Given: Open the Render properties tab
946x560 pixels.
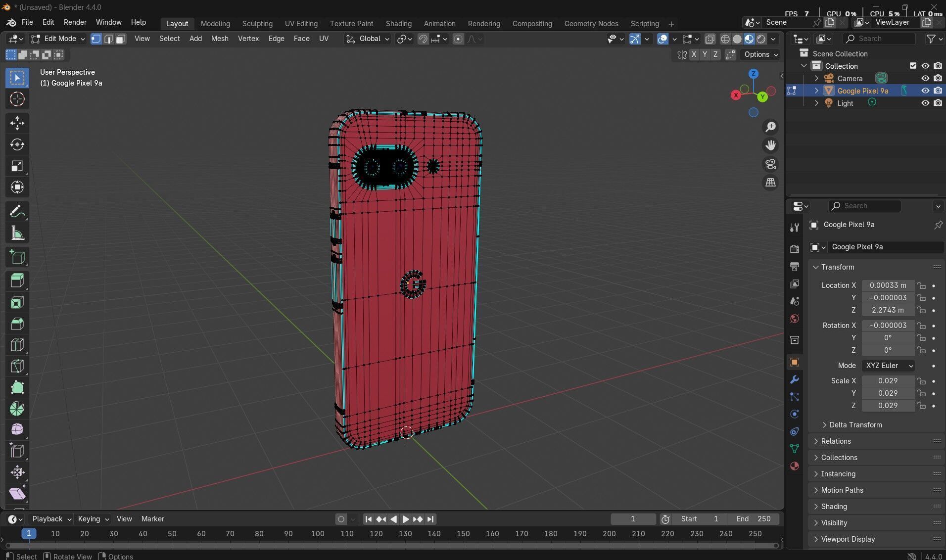Looking at the screenshot, I should (795, 249).
